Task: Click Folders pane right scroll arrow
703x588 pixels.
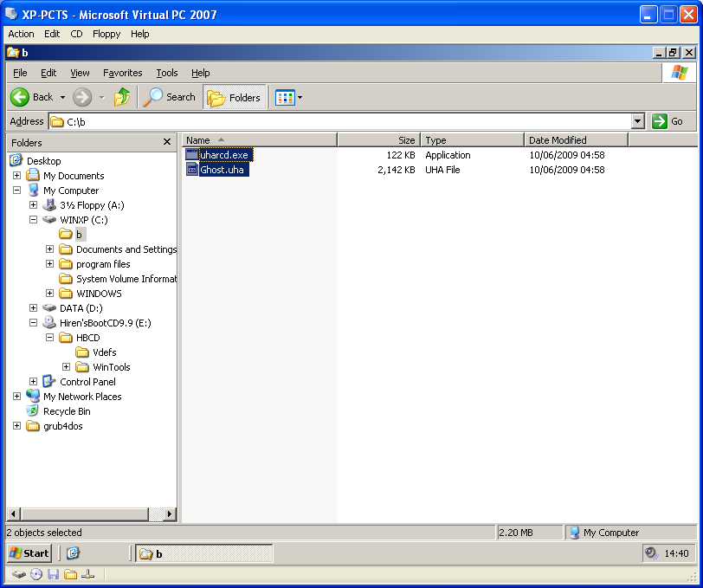Action: pyautogui.click(x=170, y=514)
